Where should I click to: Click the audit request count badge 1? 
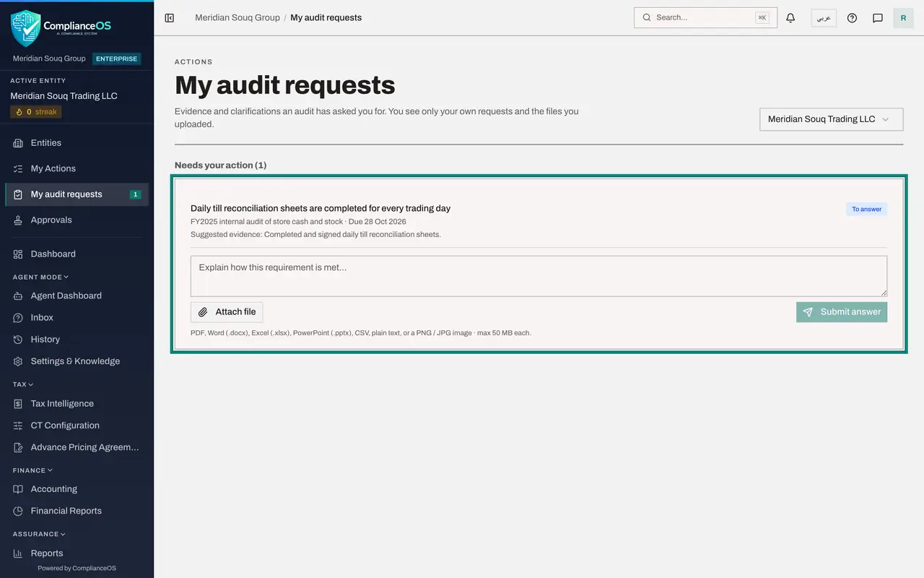click(x=135, y=194)
